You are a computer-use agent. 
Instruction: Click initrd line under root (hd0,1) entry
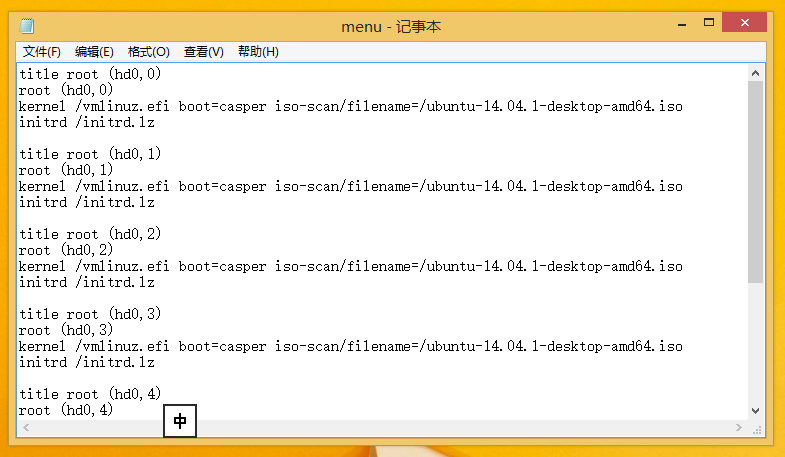(87, 202)
